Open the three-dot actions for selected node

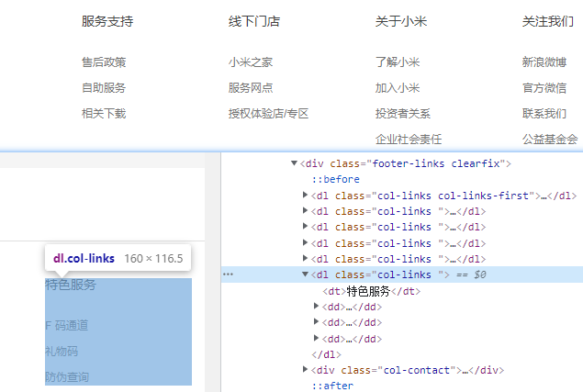coord(228,274)
